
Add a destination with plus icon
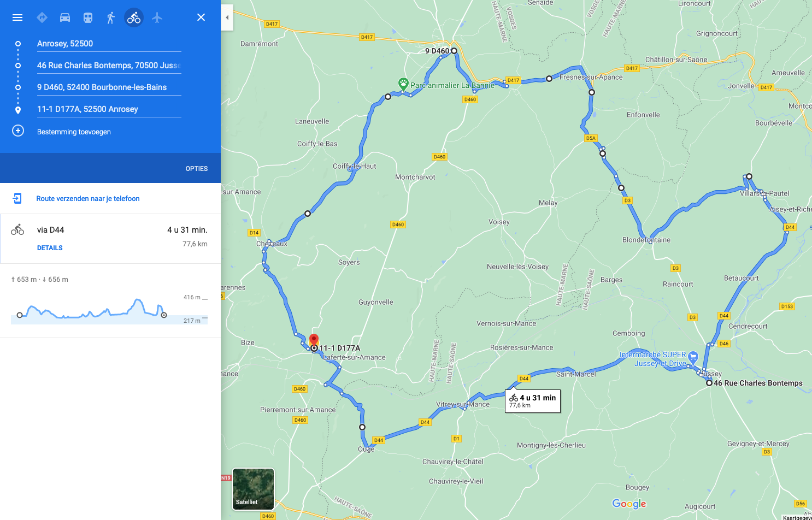(18, 131)
